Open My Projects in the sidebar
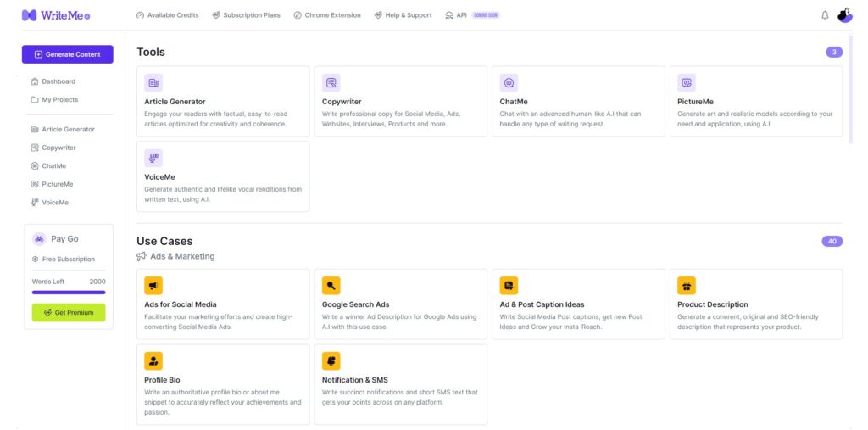This screenshot has width=868, height=430. pos(55,100)
